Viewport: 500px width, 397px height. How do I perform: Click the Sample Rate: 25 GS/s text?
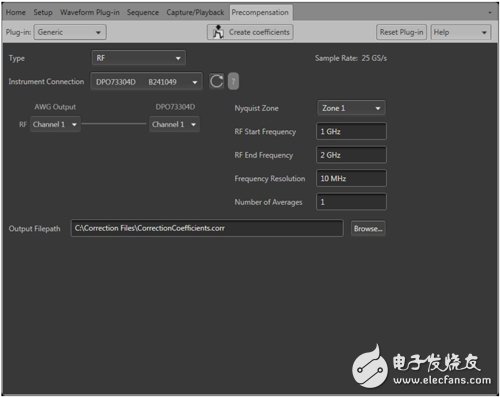coord(351,58)
